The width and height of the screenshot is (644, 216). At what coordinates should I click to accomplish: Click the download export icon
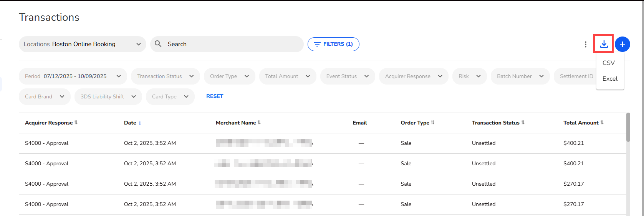click(604, 44)
